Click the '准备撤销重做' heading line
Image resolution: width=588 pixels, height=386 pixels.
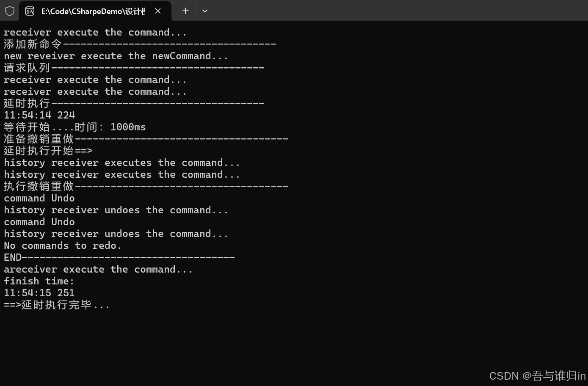point(146,139)
